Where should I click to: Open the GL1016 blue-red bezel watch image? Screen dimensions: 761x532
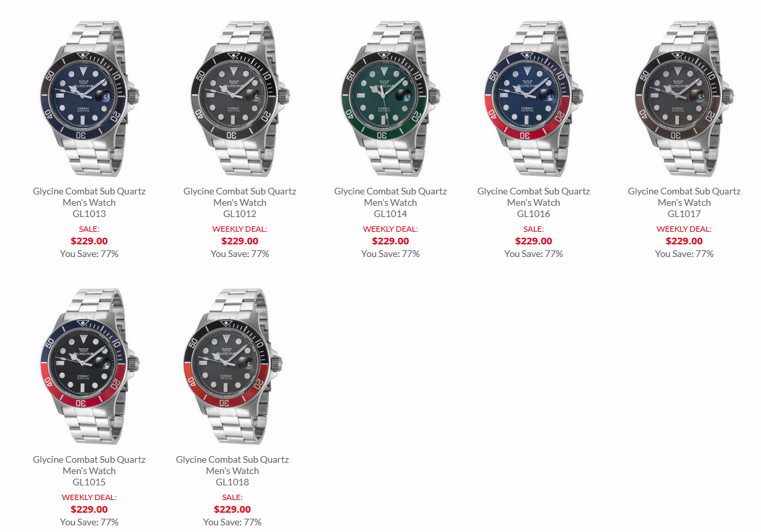tap(533, 98)
